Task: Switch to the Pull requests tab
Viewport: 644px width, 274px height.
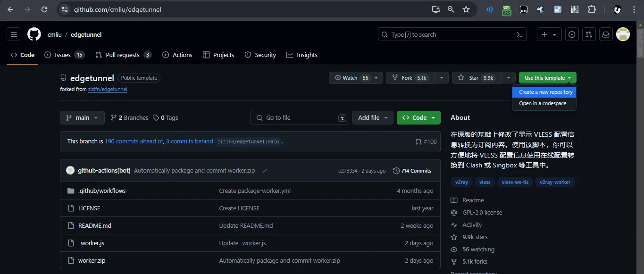Action: point(123,55)
